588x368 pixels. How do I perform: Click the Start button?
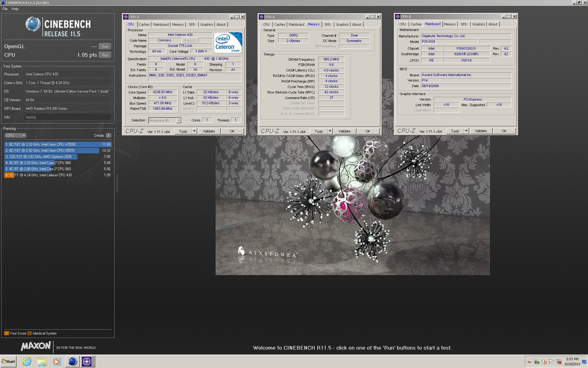click(x=8, y=361)
